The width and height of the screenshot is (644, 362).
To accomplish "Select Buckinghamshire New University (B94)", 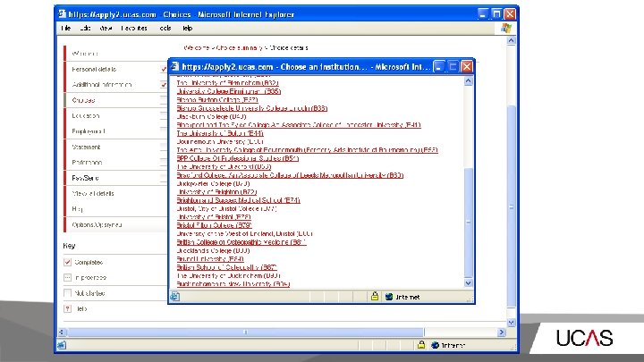I will coord(233,284).
